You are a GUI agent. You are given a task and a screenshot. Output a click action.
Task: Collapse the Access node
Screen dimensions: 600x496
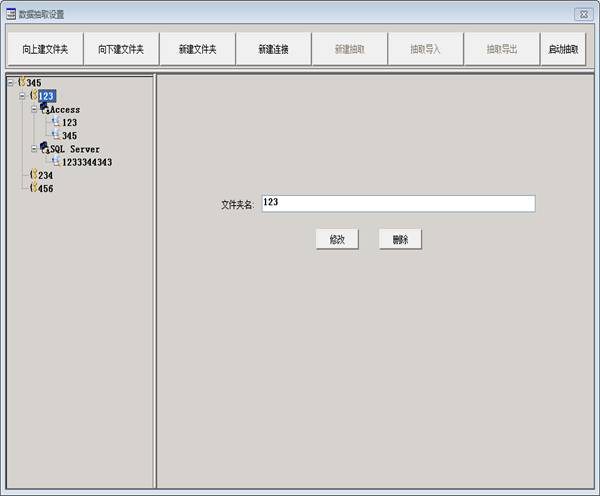[34, 109]
